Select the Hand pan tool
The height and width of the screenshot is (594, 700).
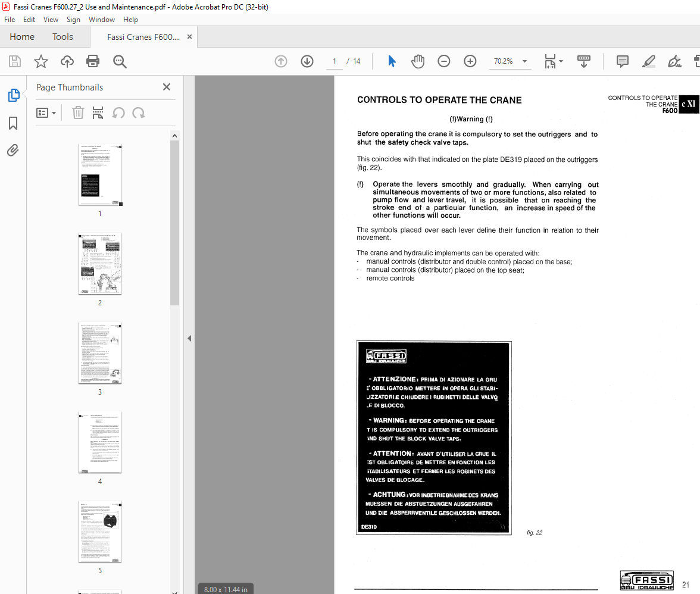(418, 61)
